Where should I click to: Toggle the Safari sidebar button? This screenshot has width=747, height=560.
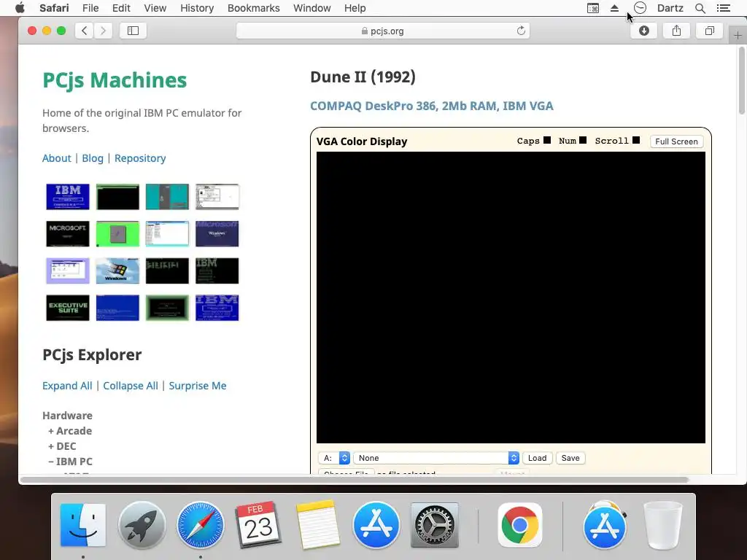click(133, 31)
